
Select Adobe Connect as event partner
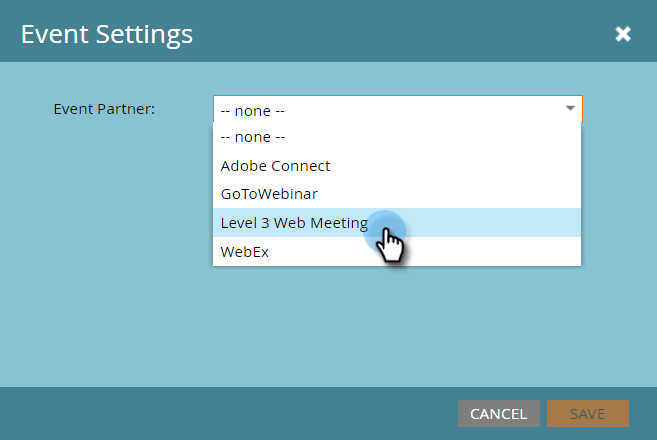(x=397, y=166)
